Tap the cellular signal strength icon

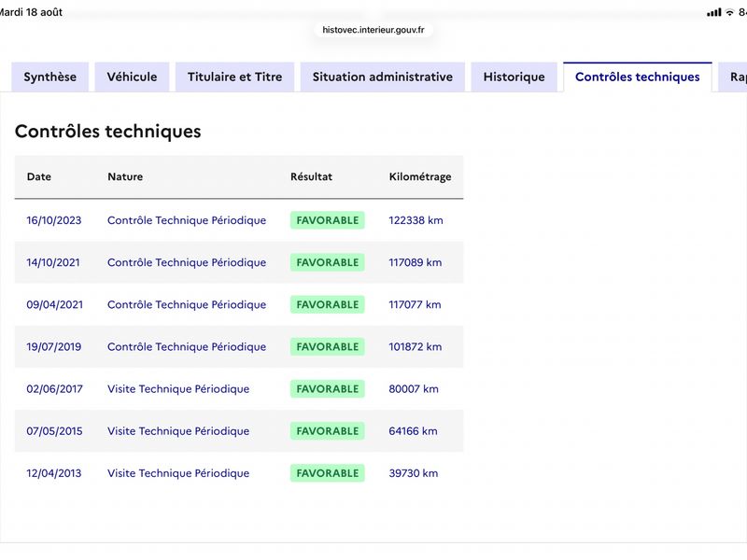713,12
